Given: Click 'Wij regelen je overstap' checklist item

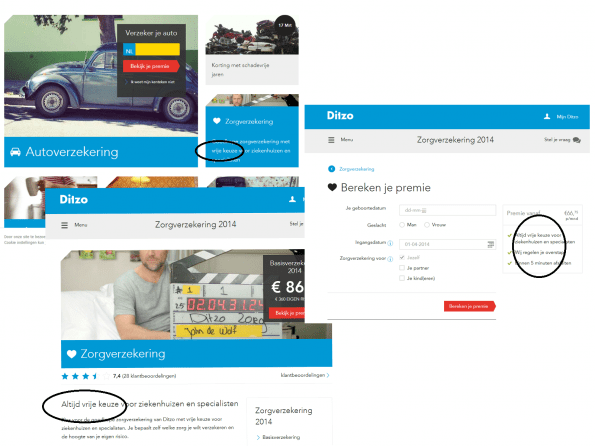Looking at the screenshot, I should (x=540, y=252).
